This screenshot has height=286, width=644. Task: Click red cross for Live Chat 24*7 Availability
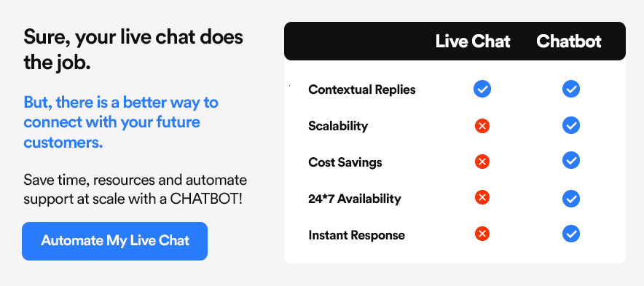point(482,197)
